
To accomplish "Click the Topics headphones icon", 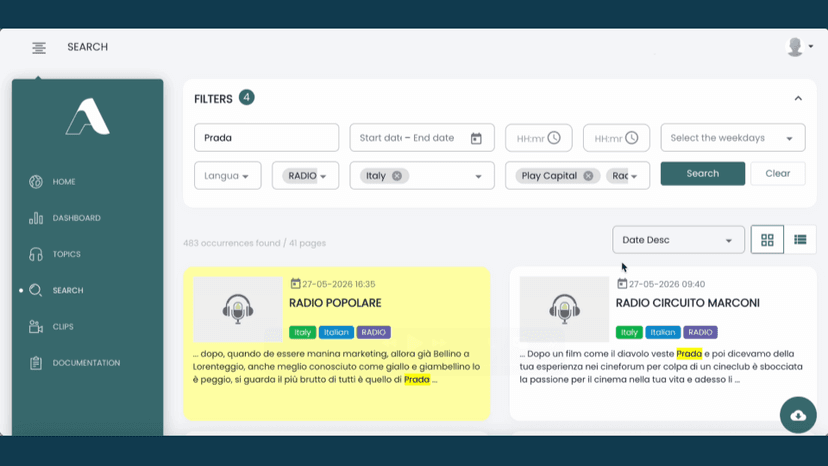I will 36,254.
